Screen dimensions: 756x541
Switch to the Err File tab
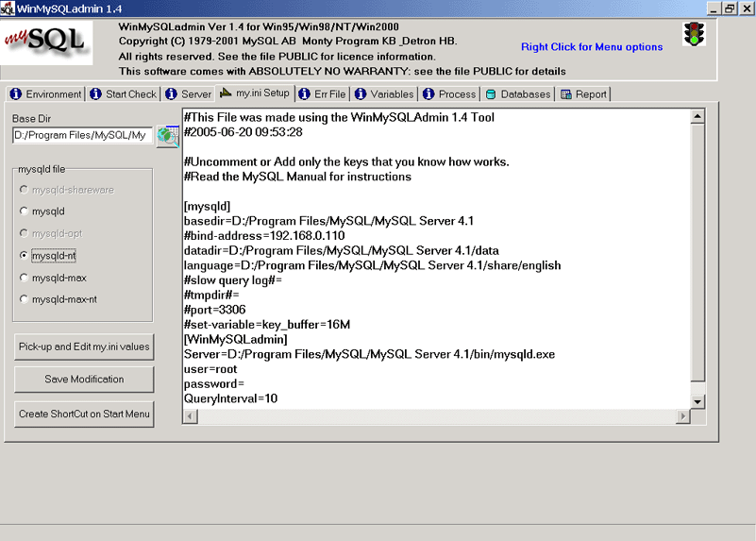click(x=322, y=94)
